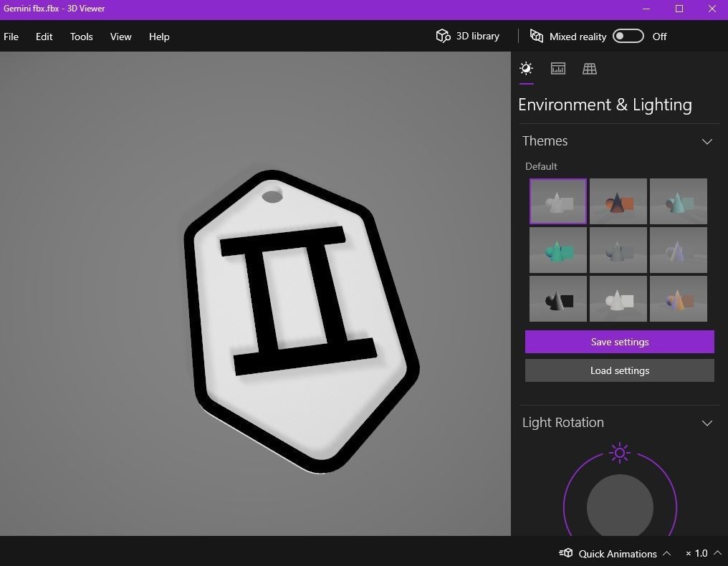Select the default white shapes theme thumbnail
This screenshot has width=728, height=566.
tap(557, 201)
